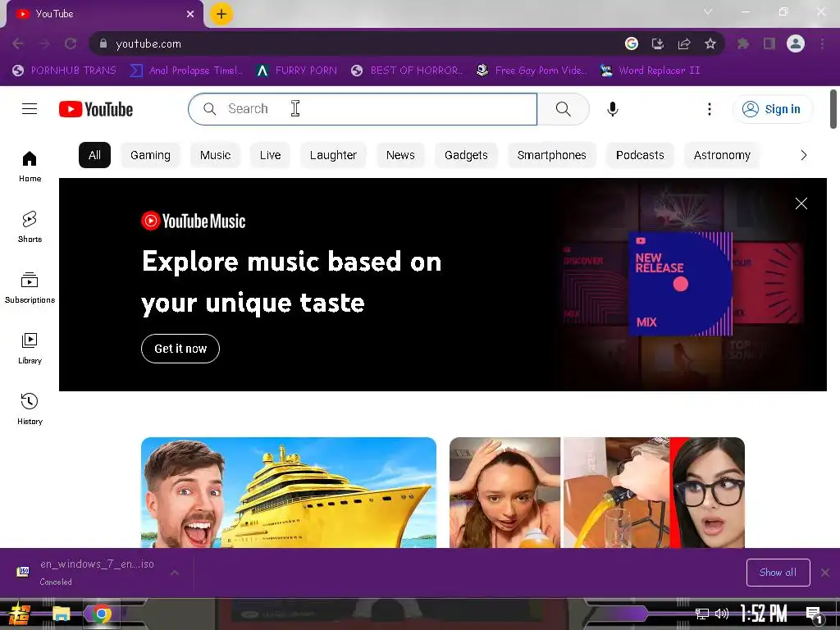
Task: Select the Laughter chip
Action: 333,155
